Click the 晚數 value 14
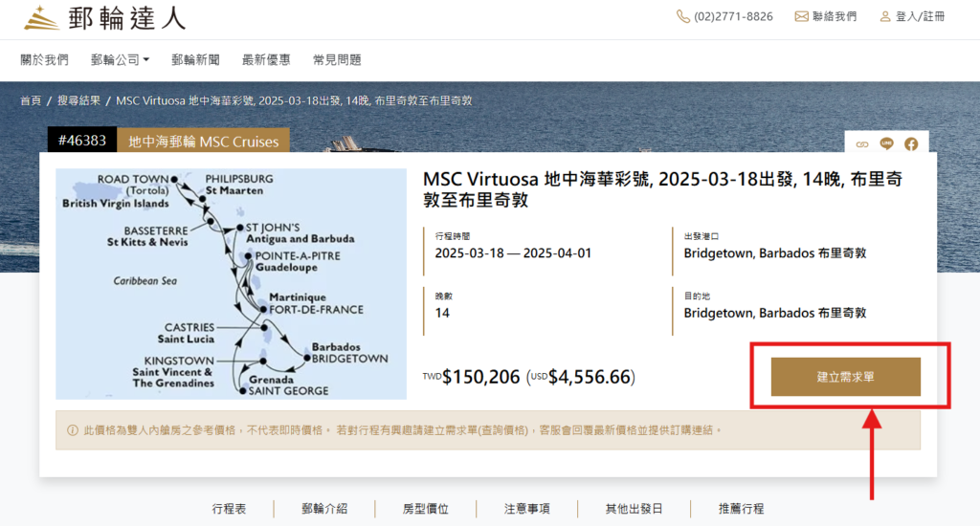This screenshot has height=526, width=980. coord(442,313)
